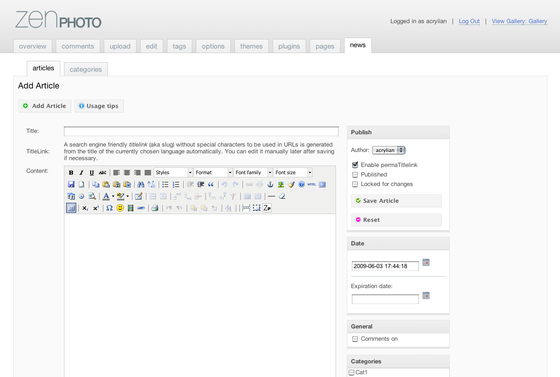Uncheck Enable permaTitlelink
560x377 pixels.
coord(355,165)
